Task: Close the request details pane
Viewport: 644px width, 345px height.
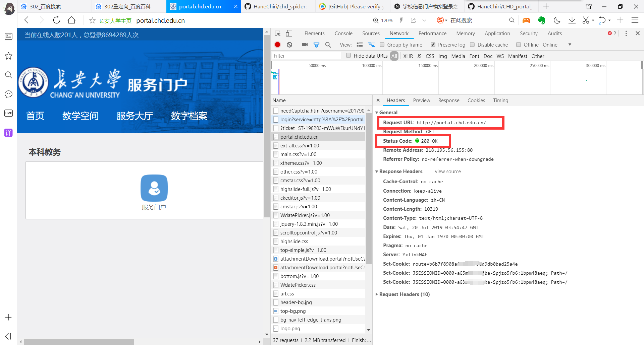Action: click(x=378, y=100)
